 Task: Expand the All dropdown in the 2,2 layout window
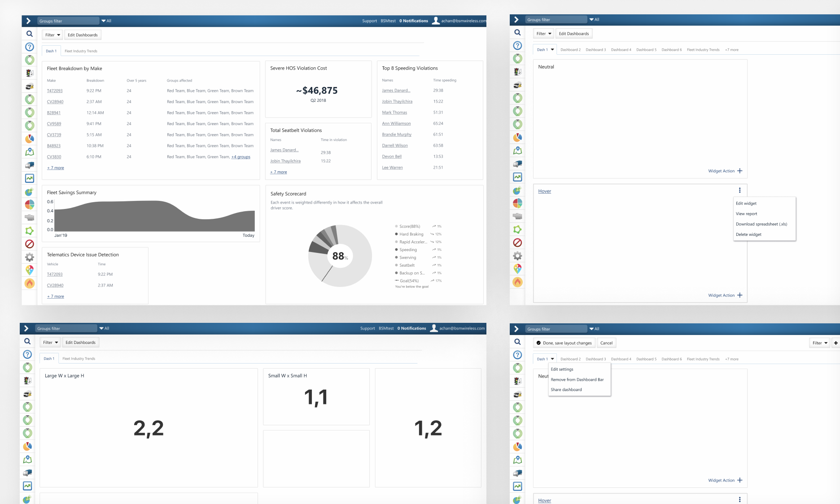104,328
